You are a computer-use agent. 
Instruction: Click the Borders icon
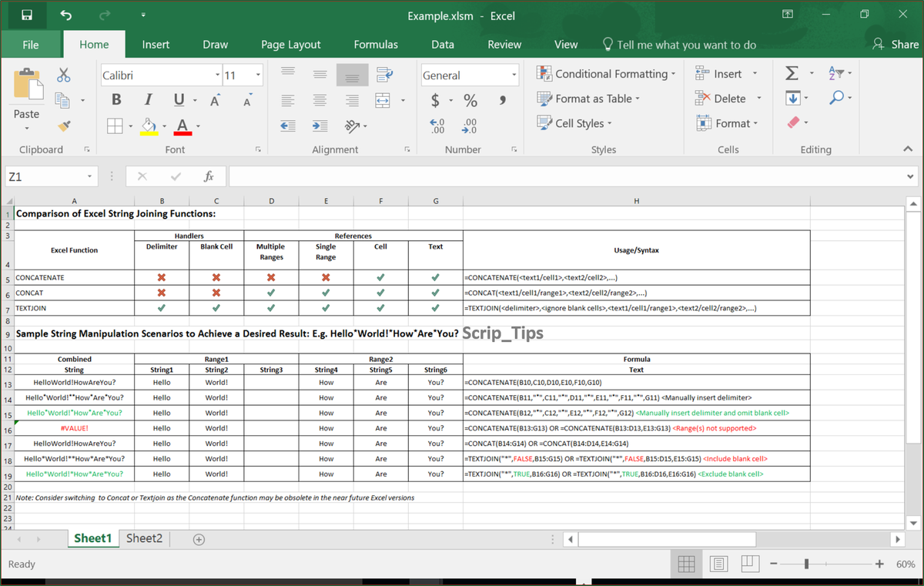[x=115, y=126]
